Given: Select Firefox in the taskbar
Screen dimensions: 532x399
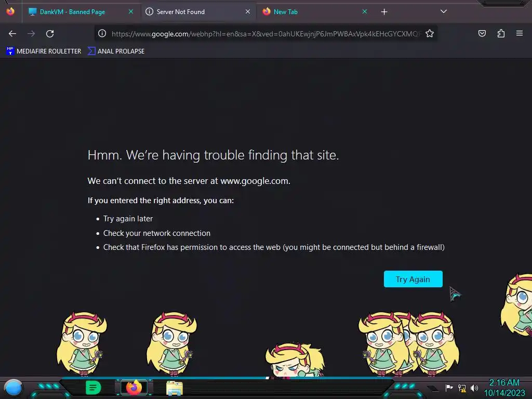Looking at the screenshot, I should coord(134,388).
